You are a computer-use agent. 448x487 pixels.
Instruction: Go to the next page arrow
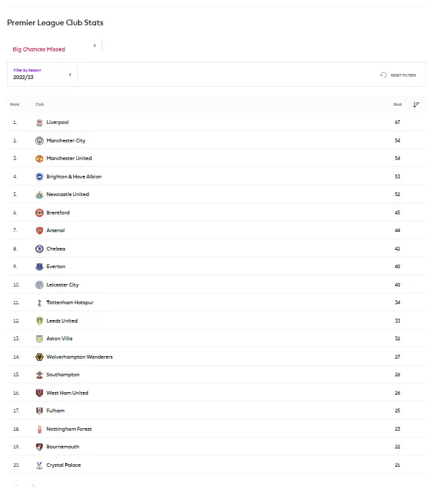[x=32, y=484]
